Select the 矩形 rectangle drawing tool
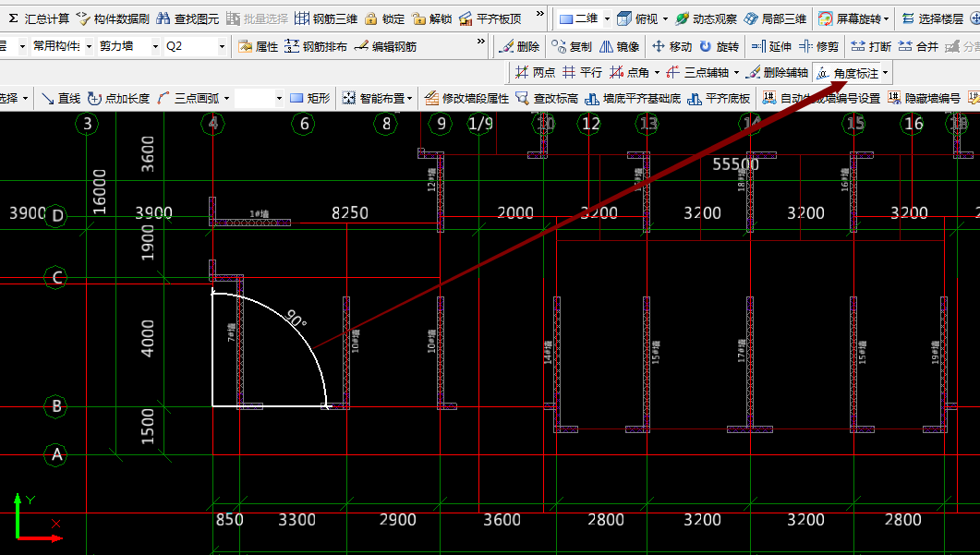This screenshot has height=555, width=980. coord(310,98)
